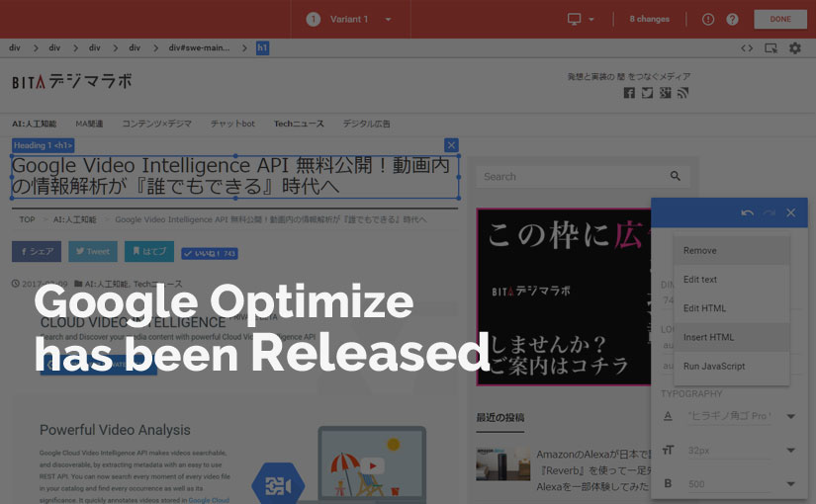Open the Amazon Alexa recent post thumbnail
Viewport: 816px width, 504px height.
point(502,463)
